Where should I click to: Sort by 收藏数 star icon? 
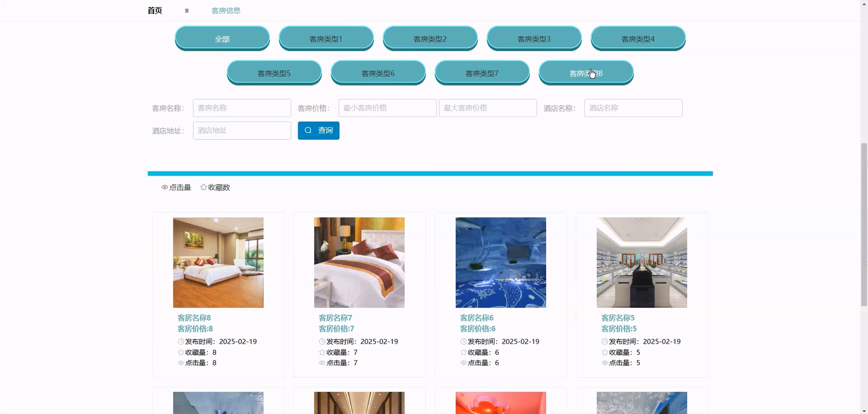point(203,187)
